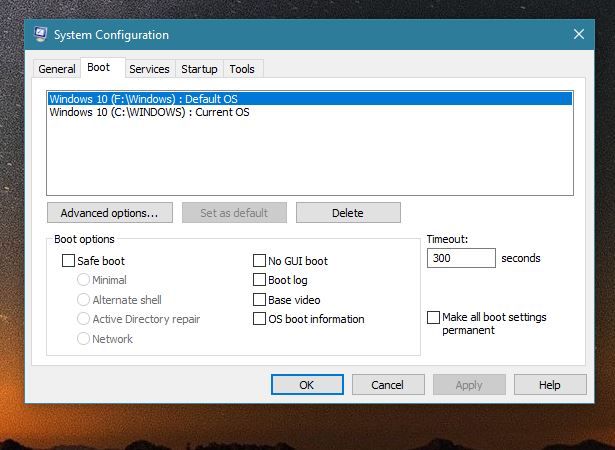Image resolution: width=615 pixels, height=450 pixels.
Task: Select the Tools tab
Action: pos(242,69)
